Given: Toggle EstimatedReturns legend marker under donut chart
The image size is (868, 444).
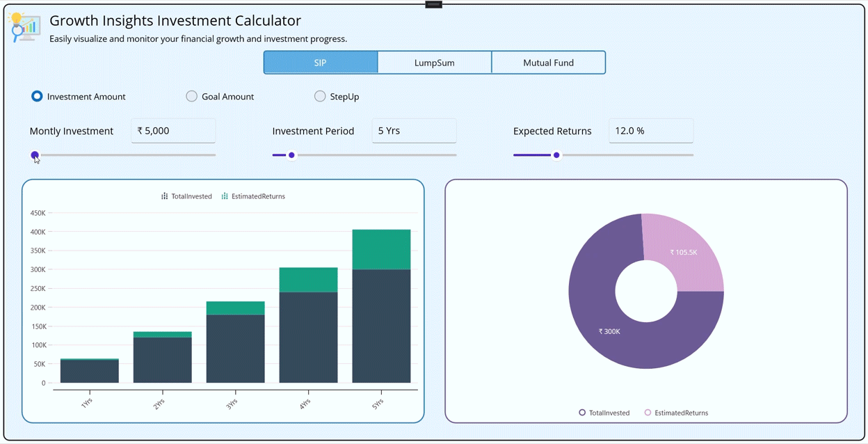Looking at the screenshot, I should 648,413.
